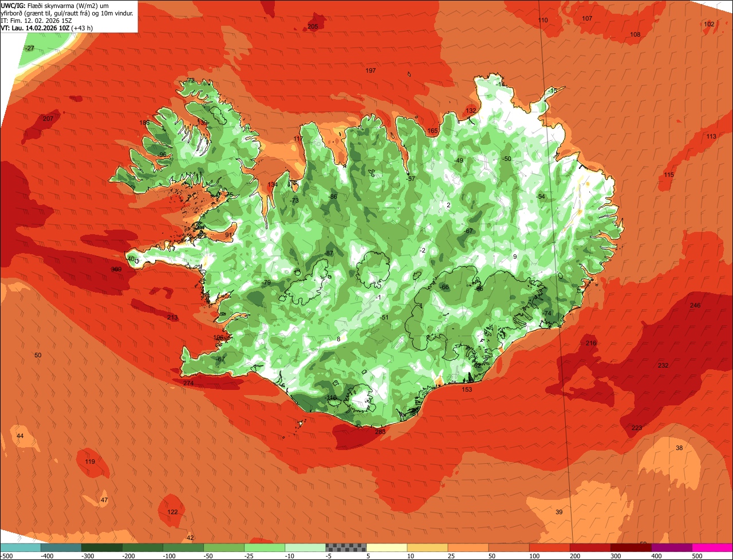Click the map value 246

tap(695, 306)
